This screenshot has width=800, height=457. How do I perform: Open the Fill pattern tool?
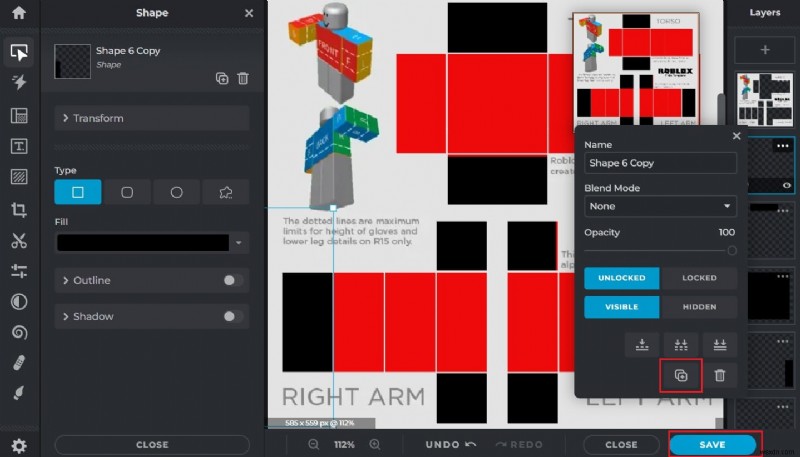19,177
